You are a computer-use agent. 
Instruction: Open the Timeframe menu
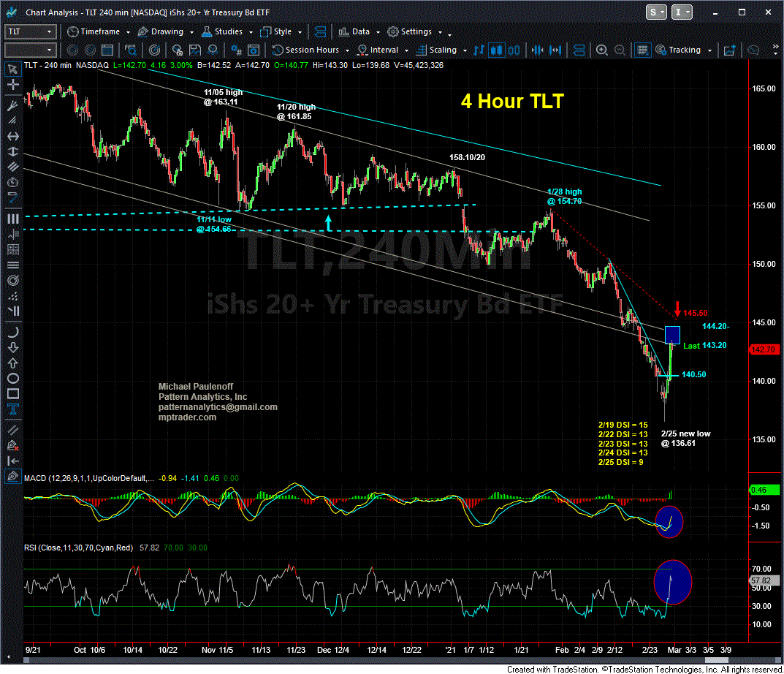click(x=99, y=31)
